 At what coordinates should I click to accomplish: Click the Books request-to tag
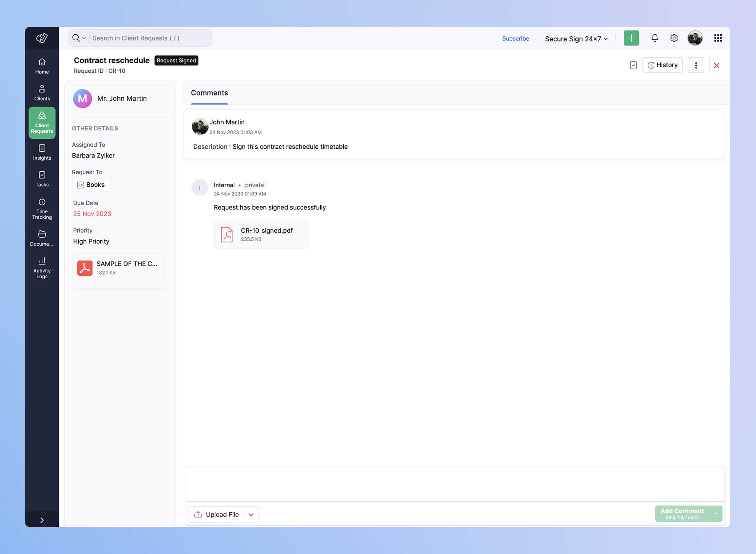coord(91,185)
